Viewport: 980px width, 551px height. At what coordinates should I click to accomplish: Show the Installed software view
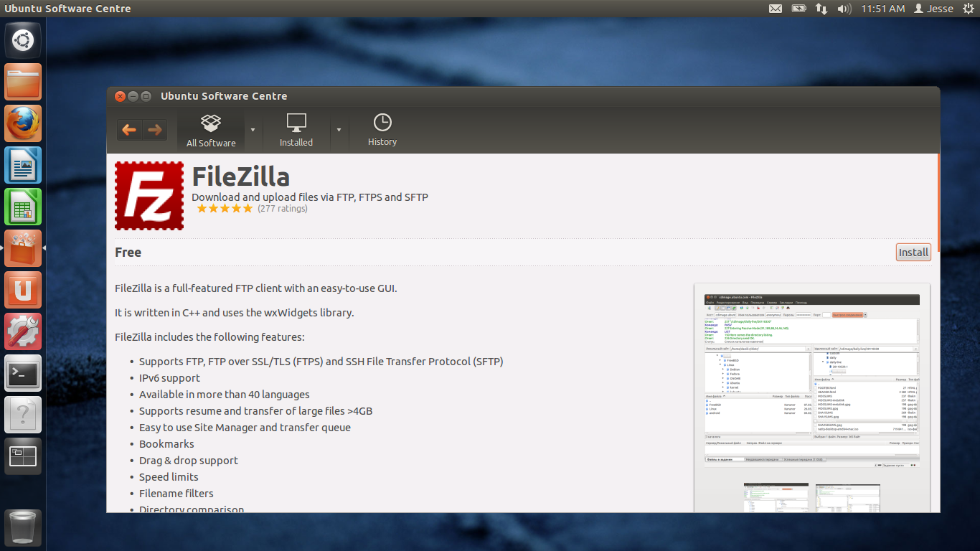296,131
